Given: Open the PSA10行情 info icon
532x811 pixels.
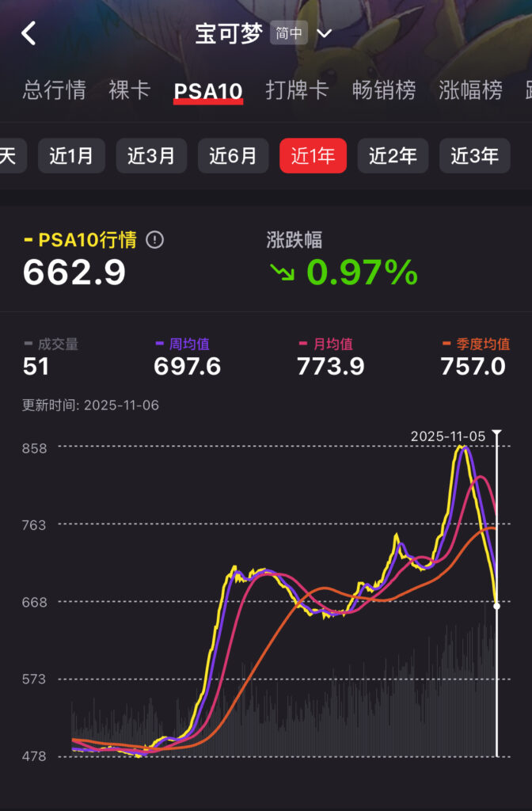Looking at the screenshot, I should [155, 240].
